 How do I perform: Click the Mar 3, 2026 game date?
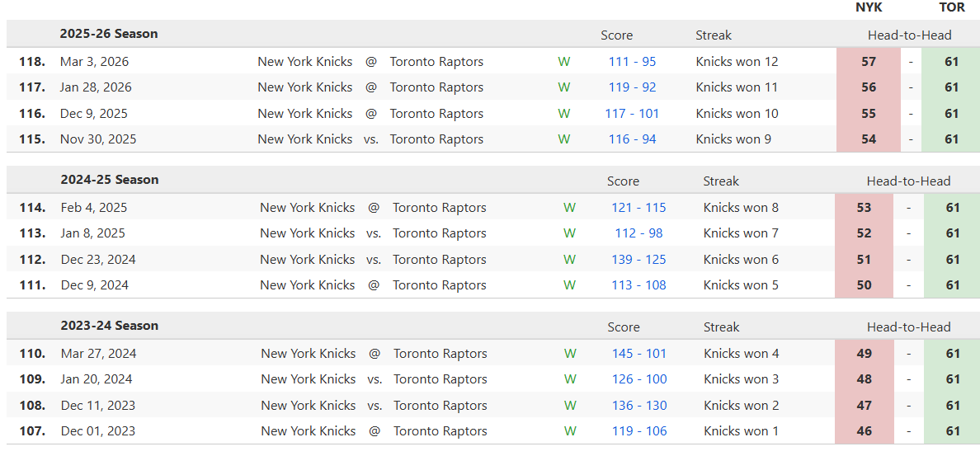94,62
